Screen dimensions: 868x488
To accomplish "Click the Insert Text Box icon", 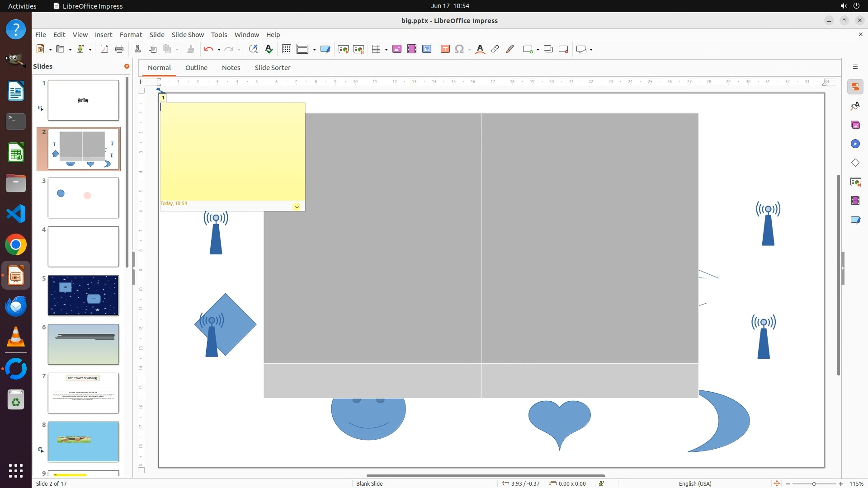I will click(445, 49).
